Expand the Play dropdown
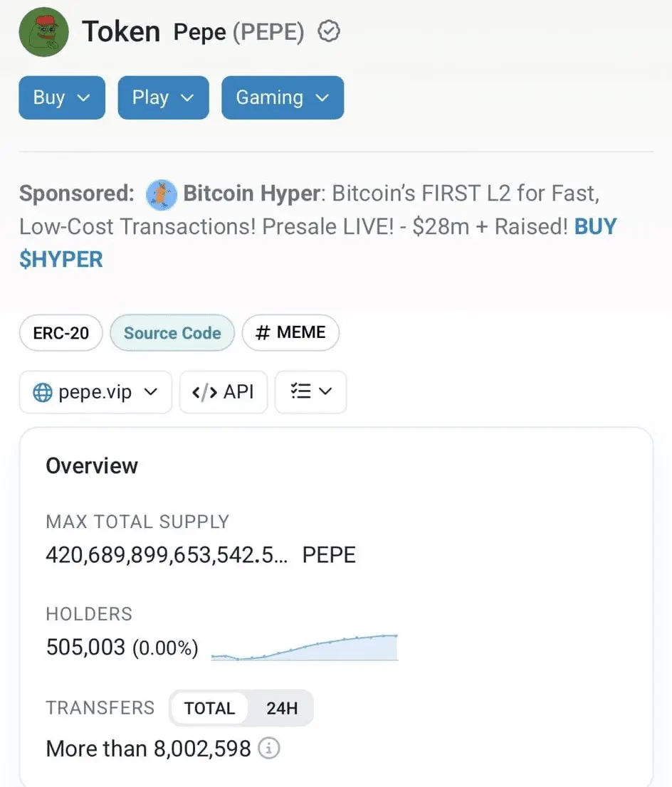This screenshot has width=672, height=787. pos(163,97)
